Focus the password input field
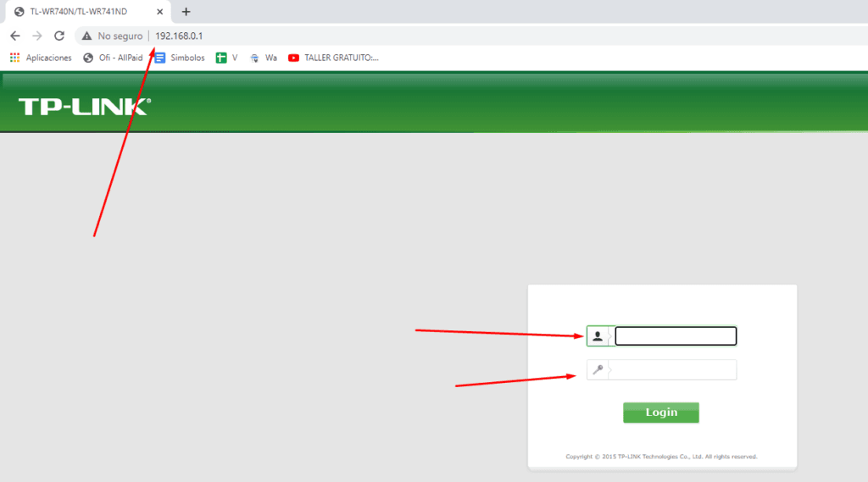 (x=673, y=369)
